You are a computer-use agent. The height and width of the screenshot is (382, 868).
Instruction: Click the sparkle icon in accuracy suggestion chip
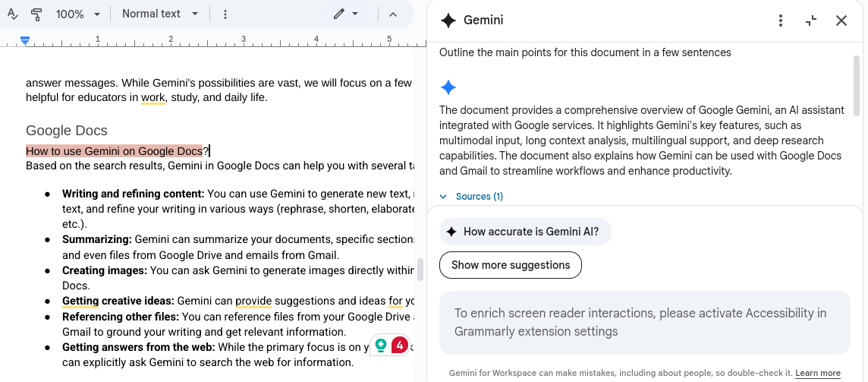451,232
